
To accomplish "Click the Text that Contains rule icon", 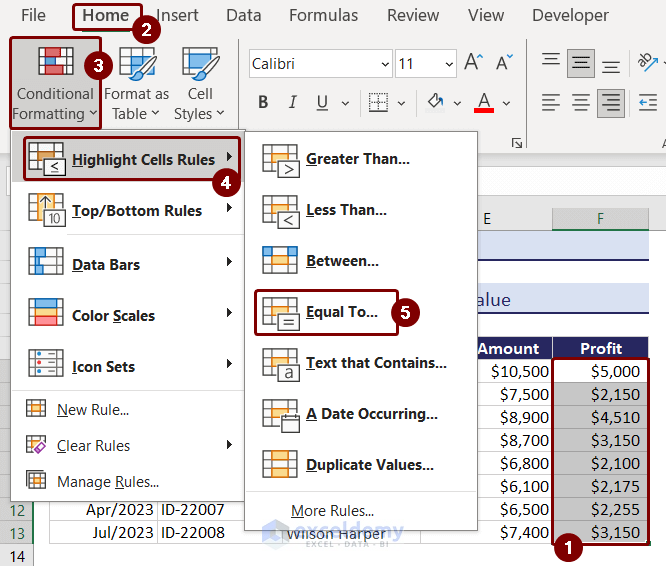I will click(280, 364).
